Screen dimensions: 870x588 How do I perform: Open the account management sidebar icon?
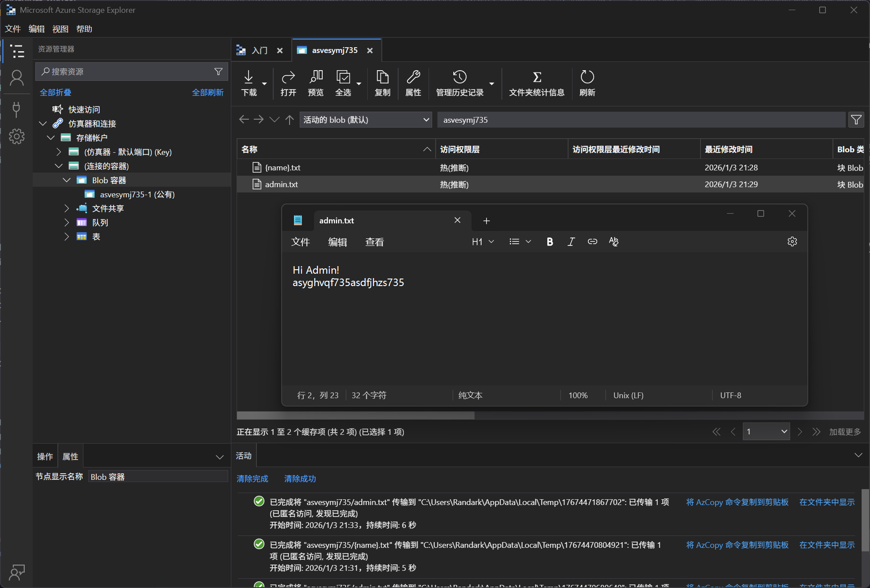[17, 79]
